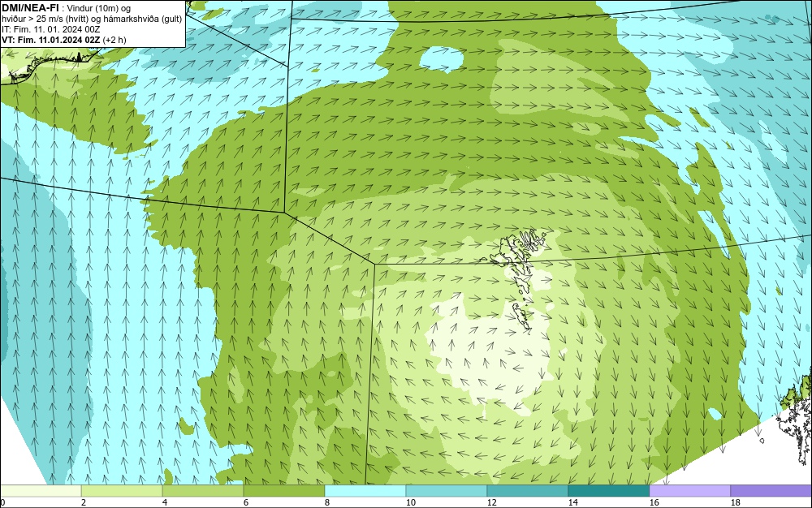Click the 2–4 m/s light green swatch
Screen dimensions: 812x508
pyautogui.click(x=122, y=491)
